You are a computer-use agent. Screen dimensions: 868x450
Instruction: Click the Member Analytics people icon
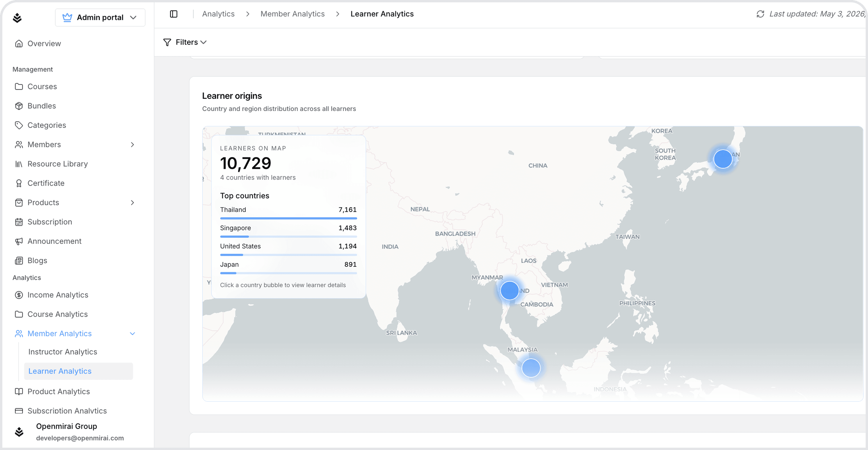pos(19,333)
